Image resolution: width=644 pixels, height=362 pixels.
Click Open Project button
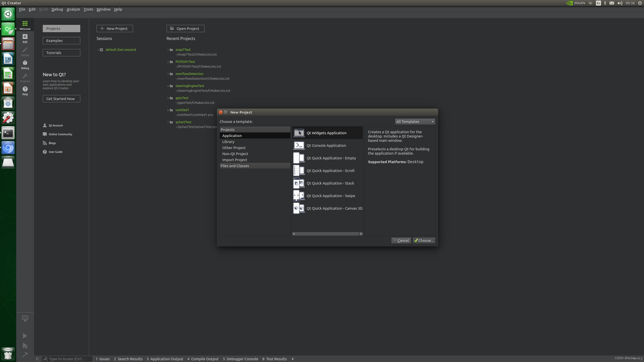coord(185,28)
